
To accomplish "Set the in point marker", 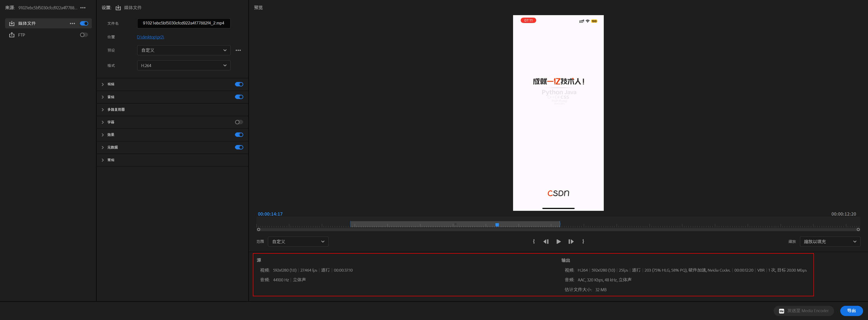I will (x=534, y=242).
